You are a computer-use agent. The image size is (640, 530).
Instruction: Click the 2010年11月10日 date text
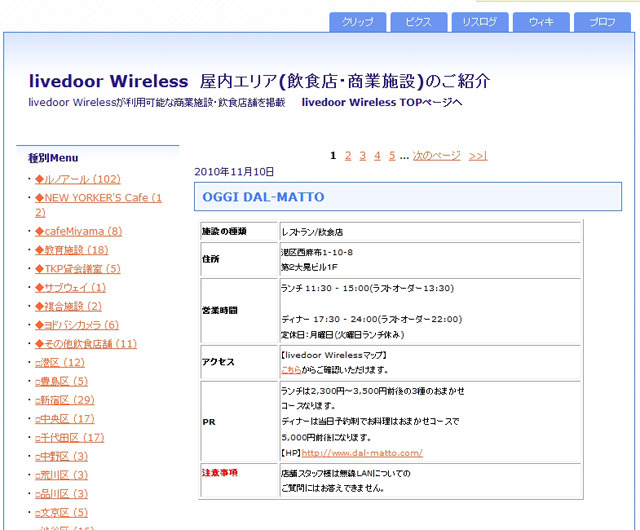click(x=234, y=172)
